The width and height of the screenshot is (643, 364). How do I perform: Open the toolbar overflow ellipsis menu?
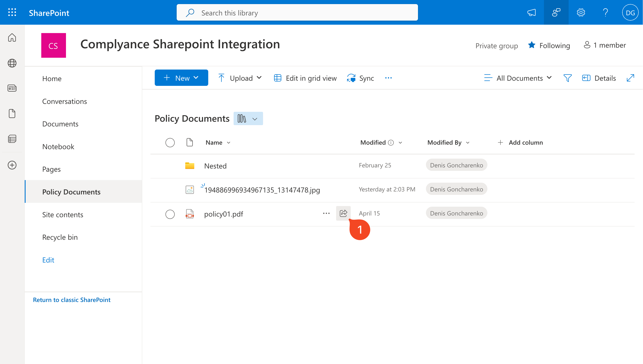pos(388,78)
